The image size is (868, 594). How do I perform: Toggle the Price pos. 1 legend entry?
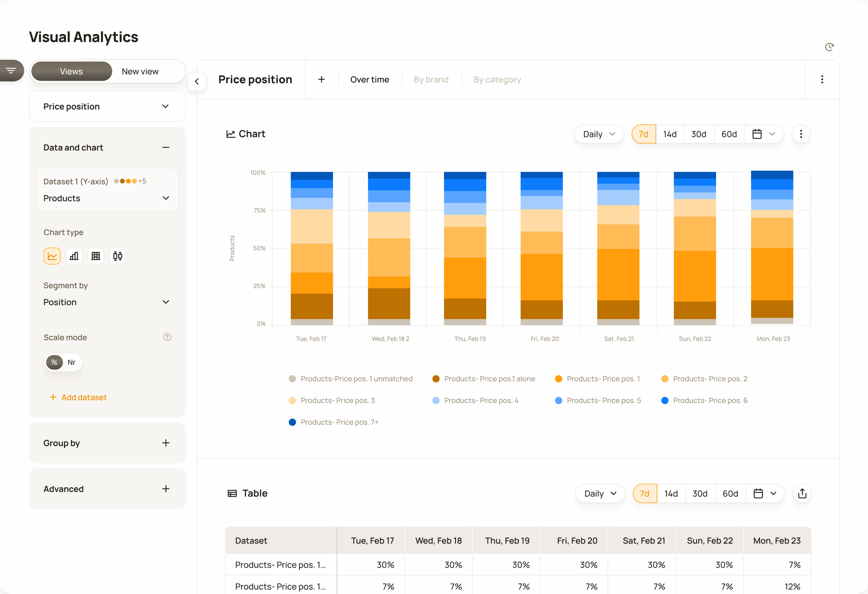tap(598, 379)
